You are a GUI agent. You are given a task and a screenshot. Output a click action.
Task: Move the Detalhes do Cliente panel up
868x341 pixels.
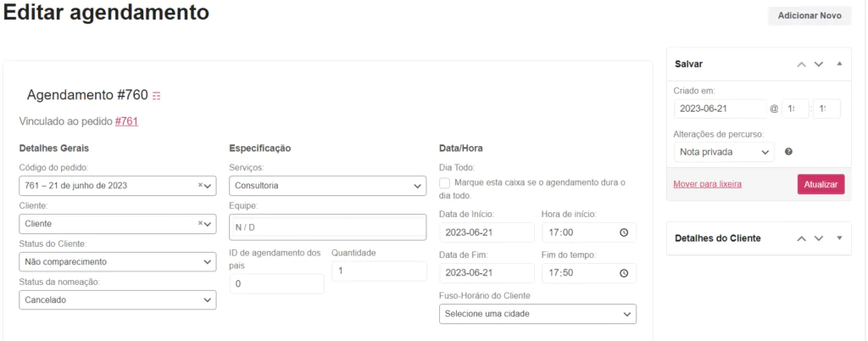(801, 238)
